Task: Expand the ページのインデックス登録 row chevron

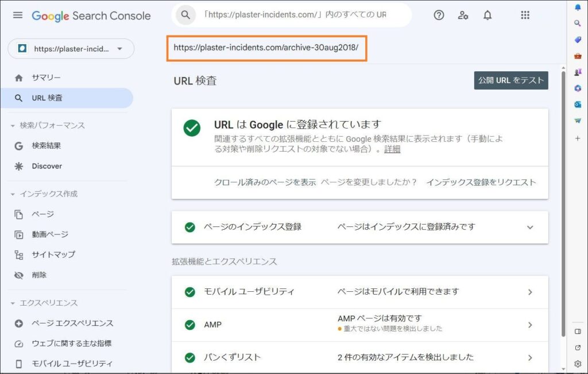Action: point(530,227)
